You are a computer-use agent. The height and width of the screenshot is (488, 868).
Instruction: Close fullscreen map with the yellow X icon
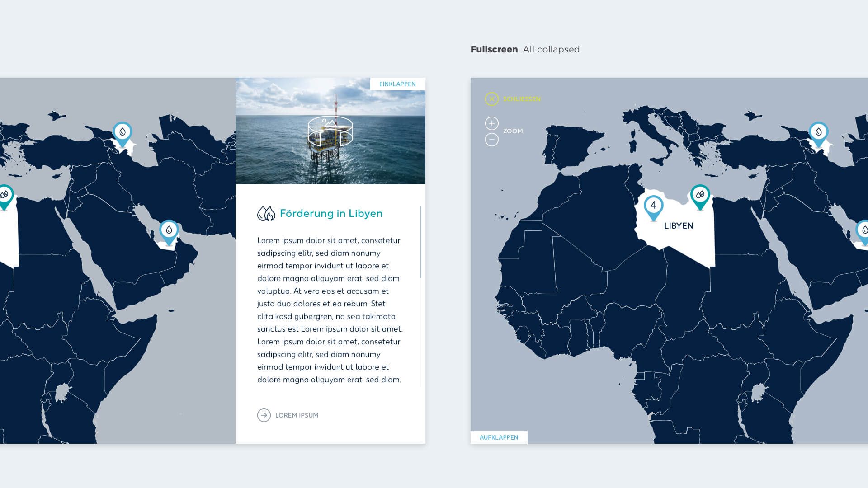click(492, 99)
